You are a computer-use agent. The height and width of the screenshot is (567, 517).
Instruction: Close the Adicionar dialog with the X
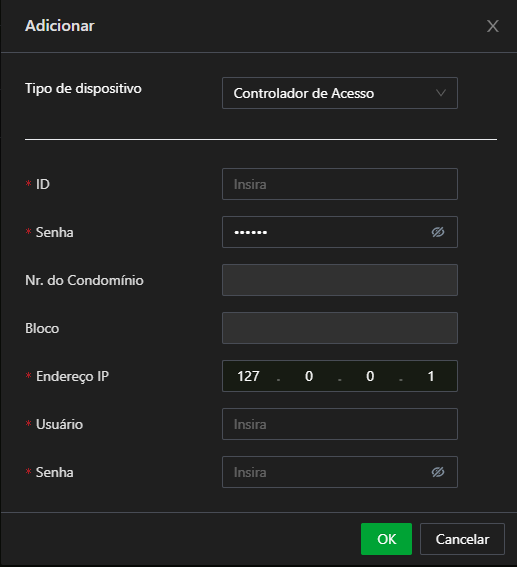coord(492,26)
